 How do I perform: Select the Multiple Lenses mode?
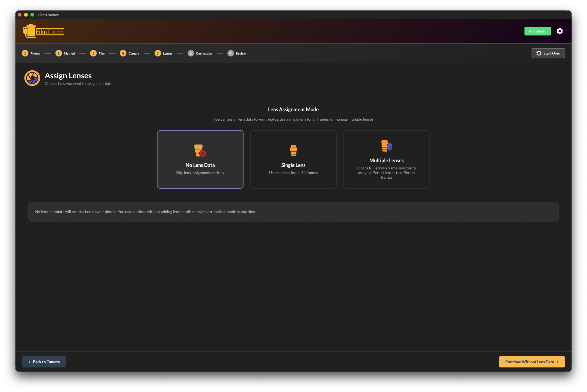[x=386, y=159]
